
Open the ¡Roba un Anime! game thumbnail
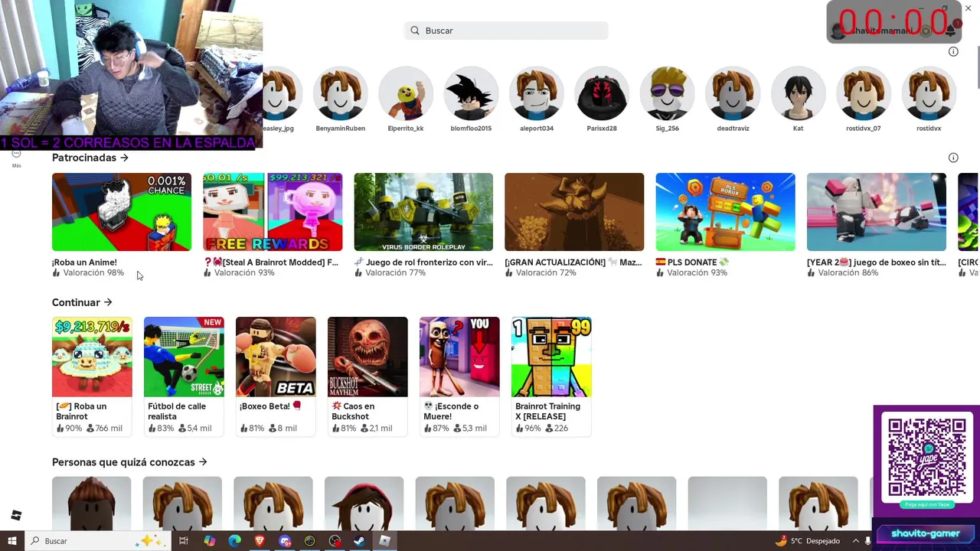click(122, 212)
